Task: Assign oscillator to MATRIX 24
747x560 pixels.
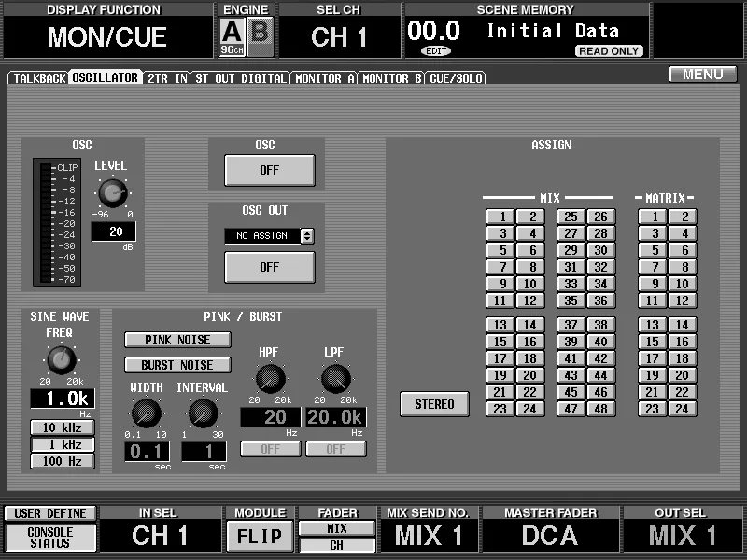Action: tap(683, 409)
